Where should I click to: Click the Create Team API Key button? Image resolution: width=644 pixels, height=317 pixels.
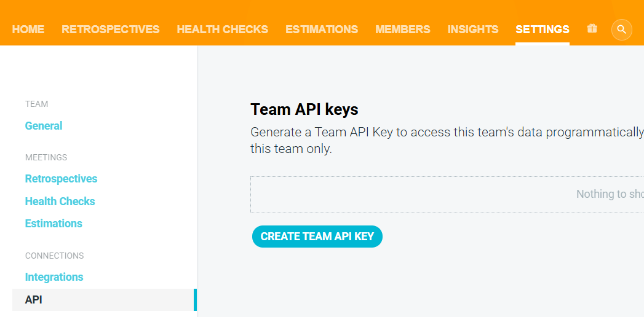point(317,237)
